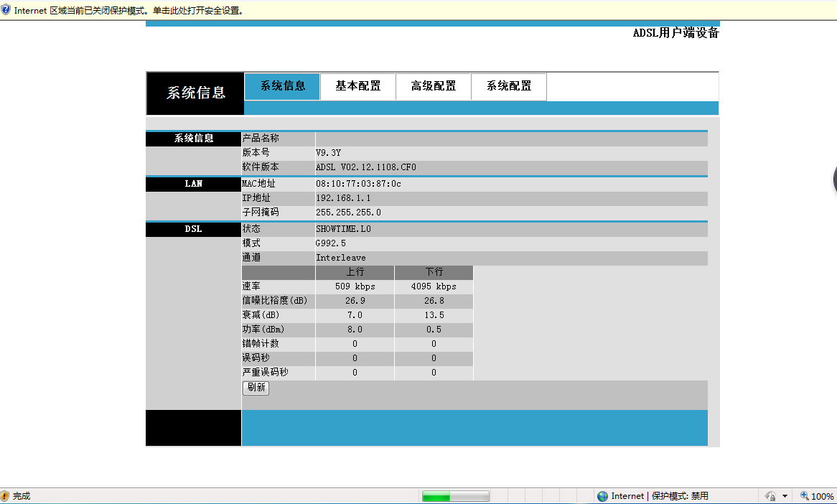Select software version ADSL V02.12.1108.CF0
The width and height of the screenshot is (837, 504).
(x=365, y=167)
